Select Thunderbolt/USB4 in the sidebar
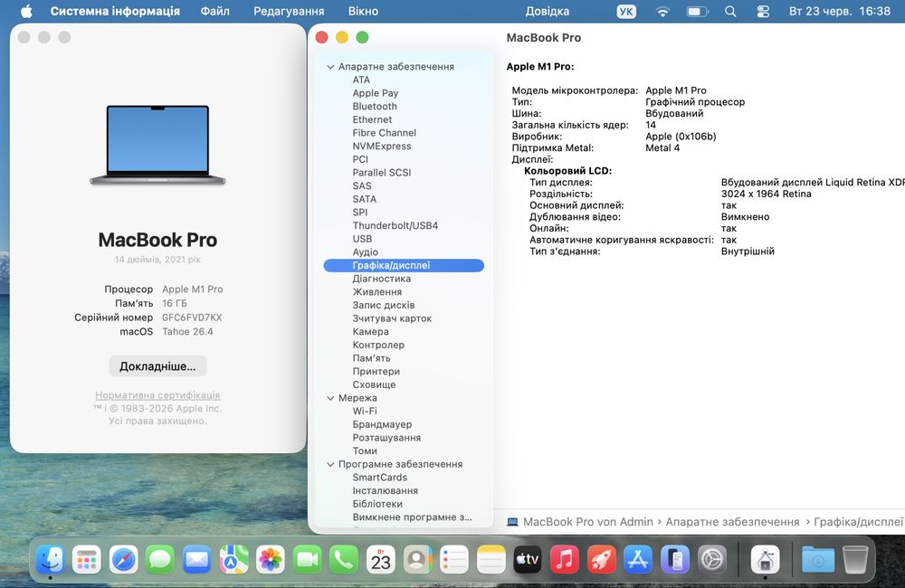905x588 pixels. pos(395,225)
